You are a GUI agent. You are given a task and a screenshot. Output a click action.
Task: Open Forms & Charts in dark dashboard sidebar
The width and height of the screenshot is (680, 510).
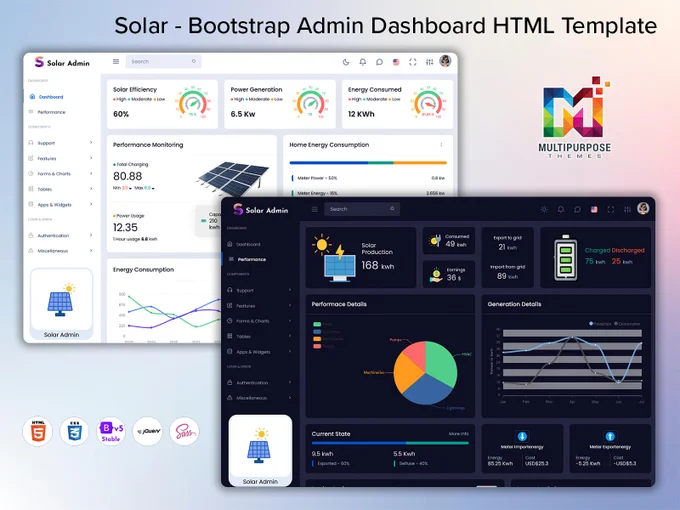click(x=259, y=321)
